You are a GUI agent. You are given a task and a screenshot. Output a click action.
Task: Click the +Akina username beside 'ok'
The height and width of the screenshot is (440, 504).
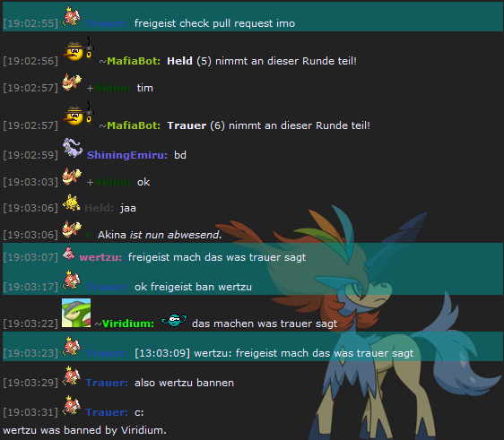point(109,182)
